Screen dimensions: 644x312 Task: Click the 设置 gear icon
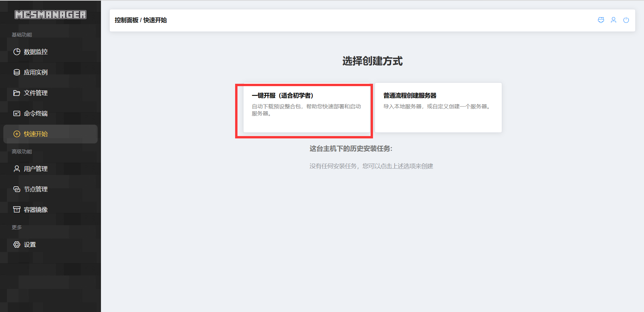(17, 244)
